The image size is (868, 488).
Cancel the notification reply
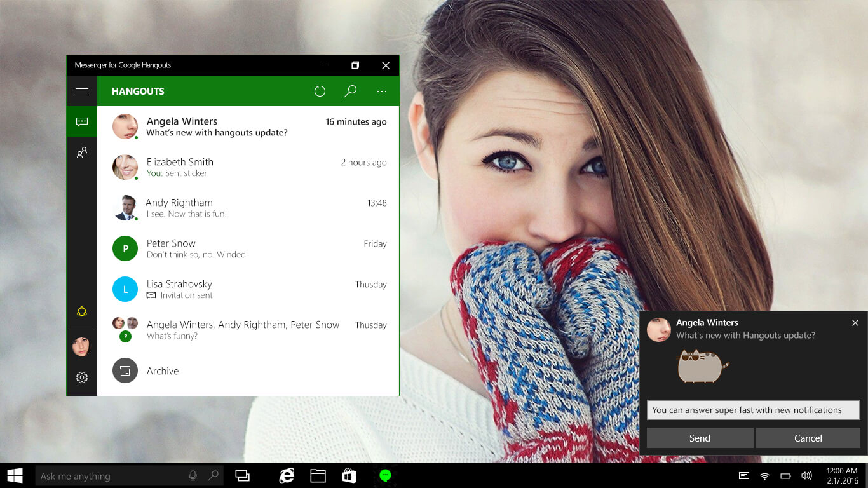(x=808, y=438)
